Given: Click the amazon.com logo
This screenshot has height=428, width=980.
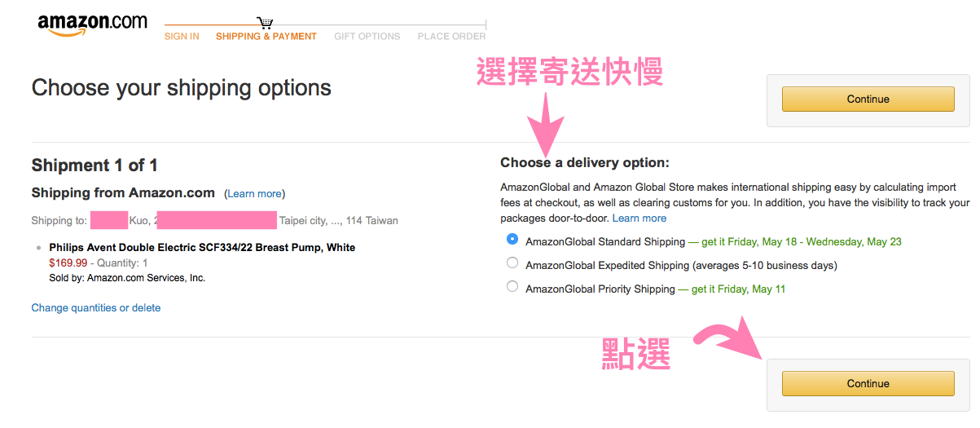Looking at the screenshot, I should [x=92, y=24].
